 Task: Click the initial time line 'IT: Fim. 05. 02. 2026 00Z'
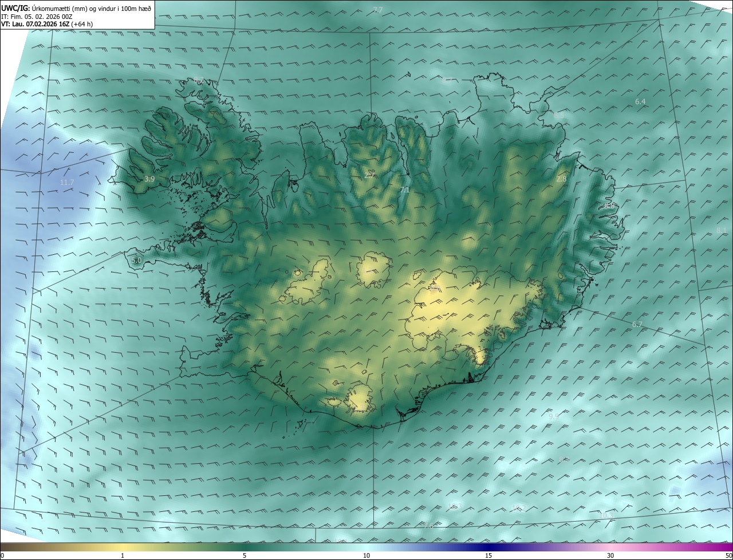[37, 16]
